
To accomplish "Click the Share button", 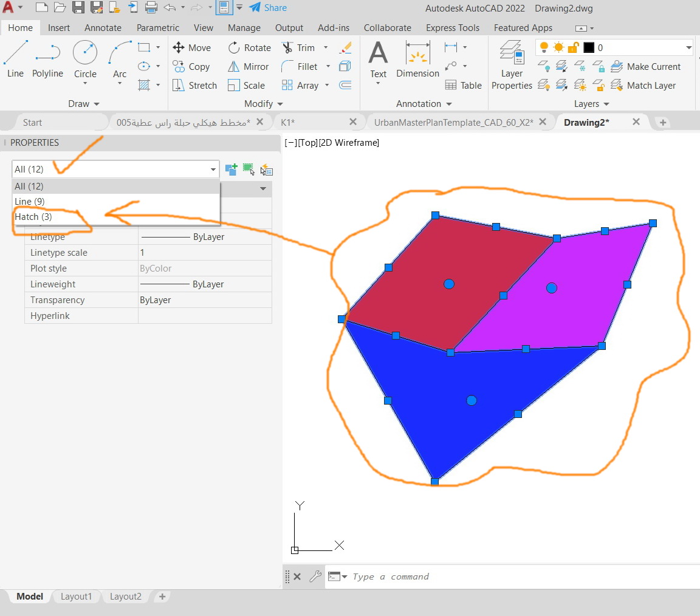I will pyautogui.click(x=268, y=7).
